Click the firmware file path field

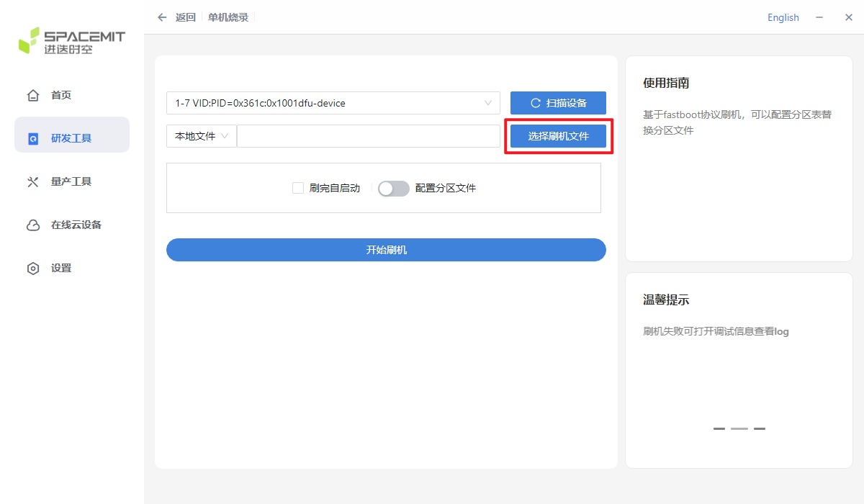point(369,136)
